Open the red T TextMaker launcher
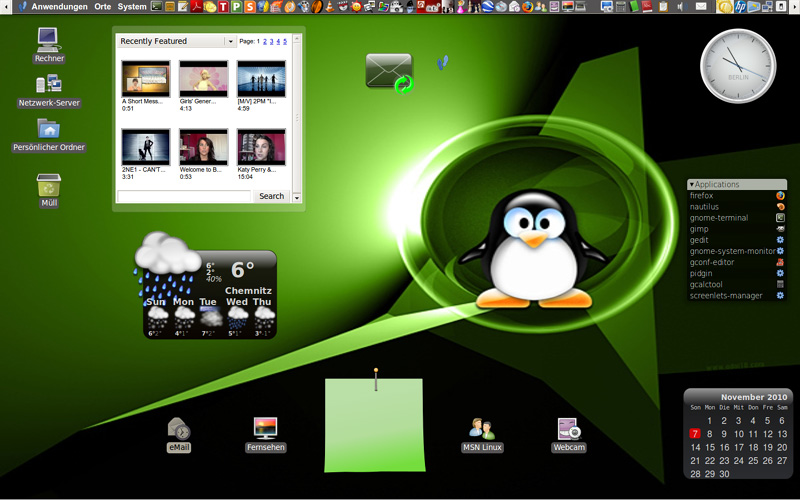 (223, 7)
